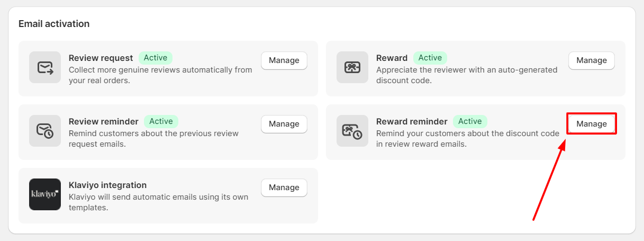The width and height of the screenshot is (644, 241).
Task: Click the Review request envelope icon
Action: (45, 67)
